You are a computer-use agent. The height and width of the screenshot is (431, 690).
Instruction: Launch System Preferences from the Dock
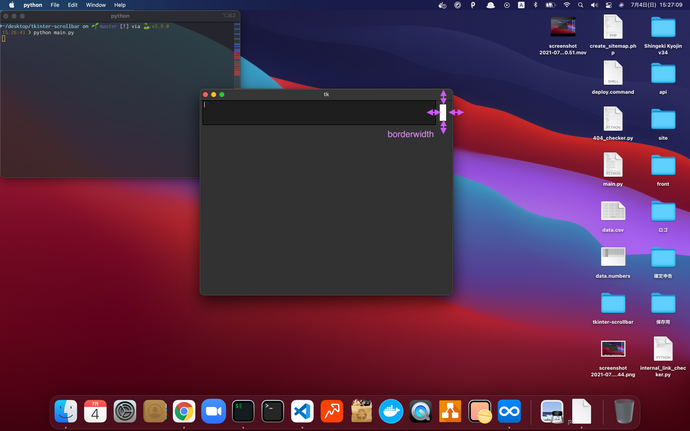(x=125, y=411)
